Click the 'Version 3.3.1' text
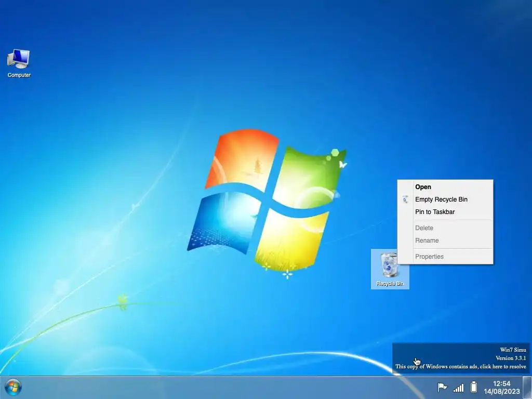Screen dimensions: 532x399 [x=511, y=358]
